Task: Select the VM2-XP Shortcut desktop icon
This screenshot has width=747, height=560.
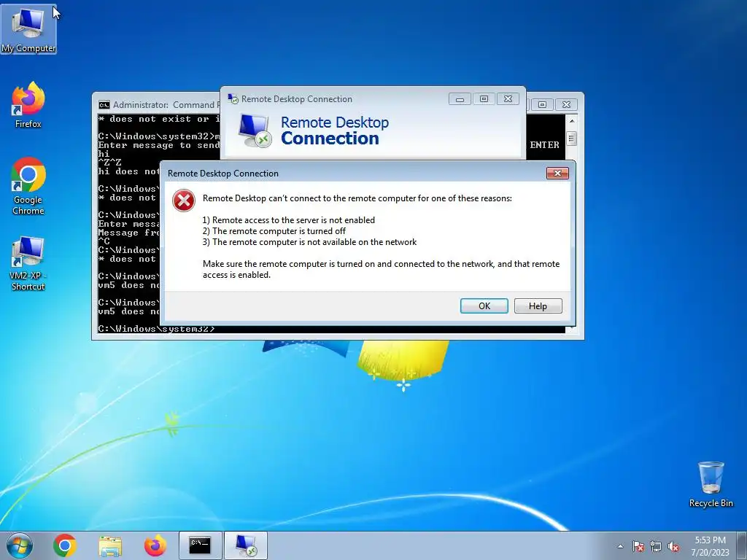Action: pos(28,263)
